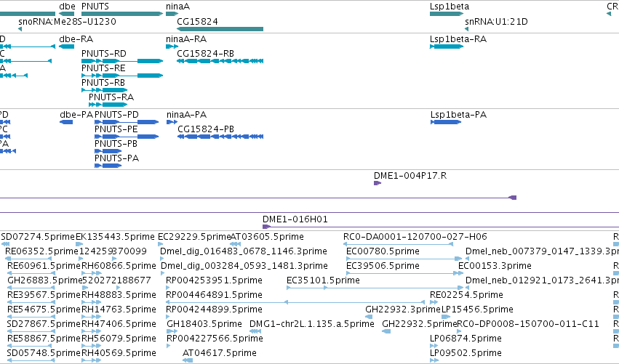Click the RP004253951.5prime label
This screenshot has height=364, width=619.
(x=214, y=280)
